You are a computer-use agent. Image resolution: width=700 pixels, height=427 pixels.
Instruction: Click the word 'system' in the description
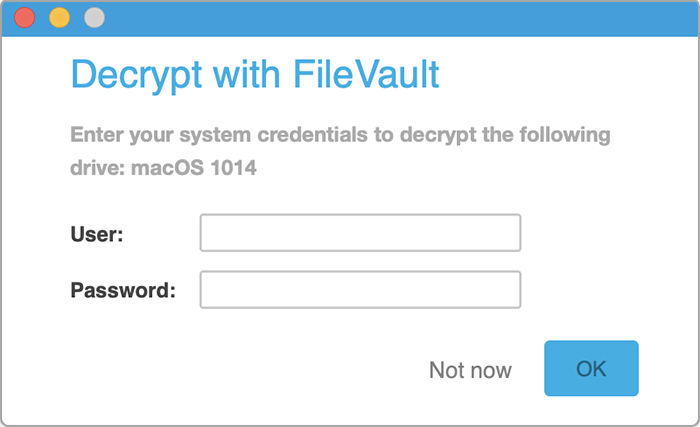click(x=215, y=136)
